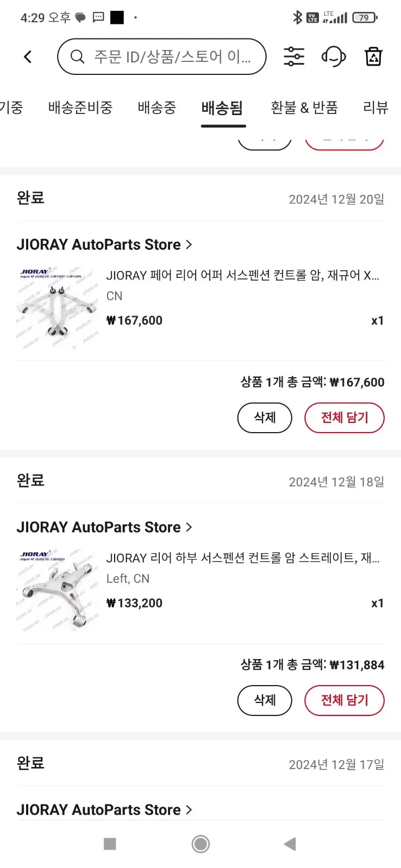Open customer support headset icon
Viewport: 401px width, 868px height.
click(334, 56)
